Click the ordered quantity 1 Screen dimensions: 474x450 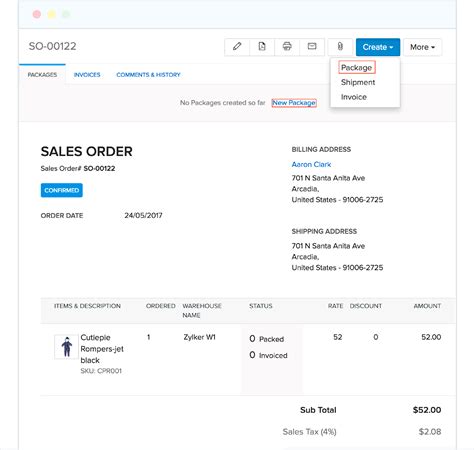(x=149, y=337)
